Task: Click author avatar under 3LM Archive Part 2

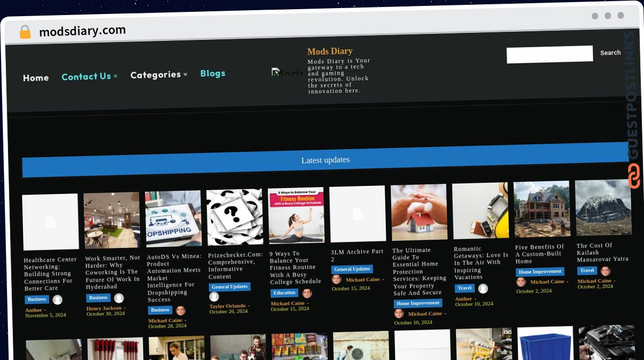Action: [336, 279]
